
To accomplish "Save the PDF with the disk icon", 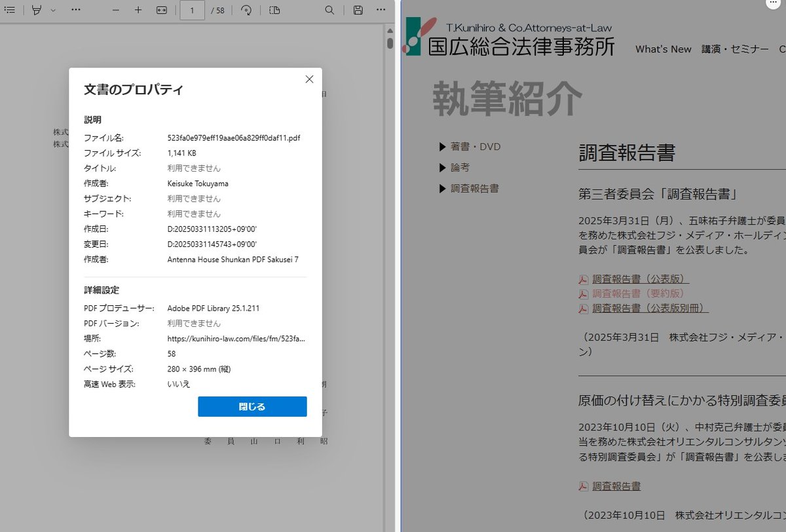I will [358, 10].
